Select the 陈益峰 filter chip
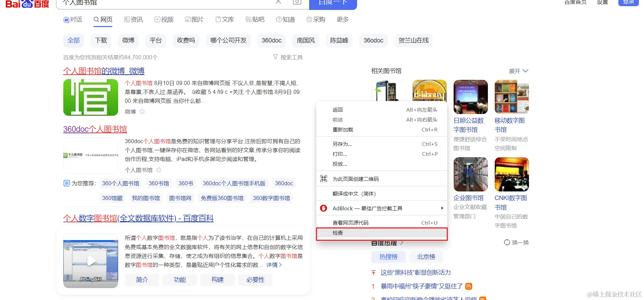This screenshot has width=644, height=300. click(x=339, y=40)
